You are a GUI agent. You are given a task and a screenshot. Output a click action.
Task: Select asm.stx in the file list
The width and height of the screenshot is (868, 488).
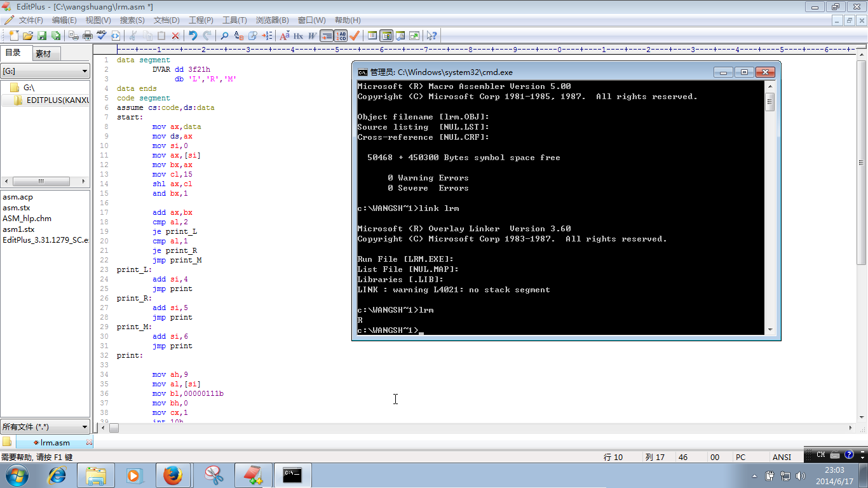point(17,208)
